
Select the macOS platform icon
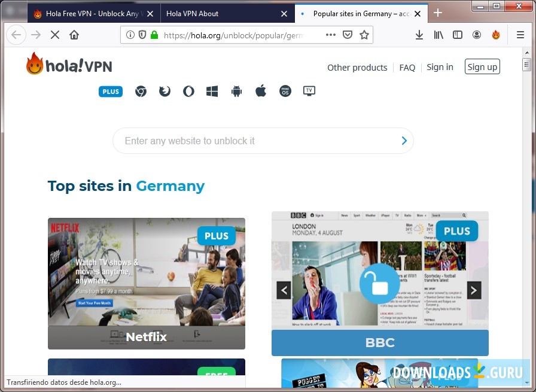tap(285, 91)
